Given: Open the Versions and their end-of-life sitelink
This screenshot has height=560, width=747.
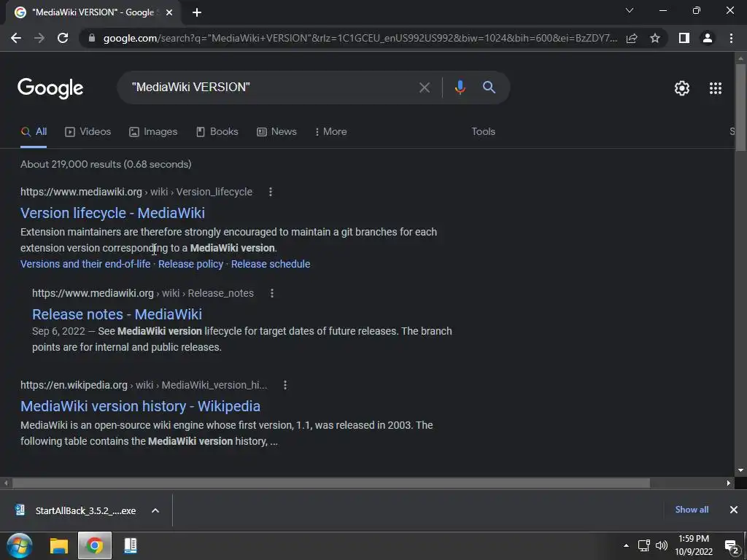Looking at the screenshot, I should (85, 264).
